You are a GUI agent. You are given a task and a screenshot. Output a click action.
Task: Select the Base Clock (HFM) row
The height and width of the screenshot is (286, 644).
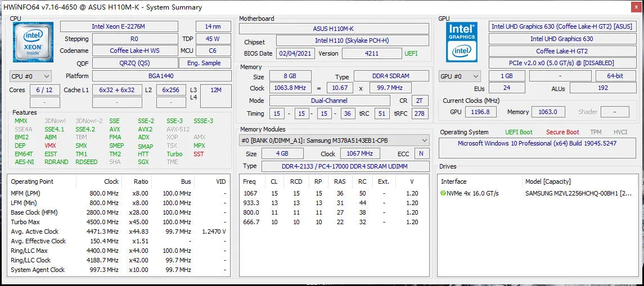[x=119, y=212]
